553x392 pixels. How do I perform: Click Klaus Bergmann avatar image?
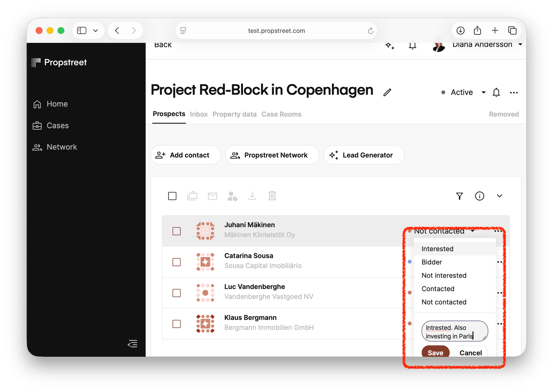(x=205, y=324)
